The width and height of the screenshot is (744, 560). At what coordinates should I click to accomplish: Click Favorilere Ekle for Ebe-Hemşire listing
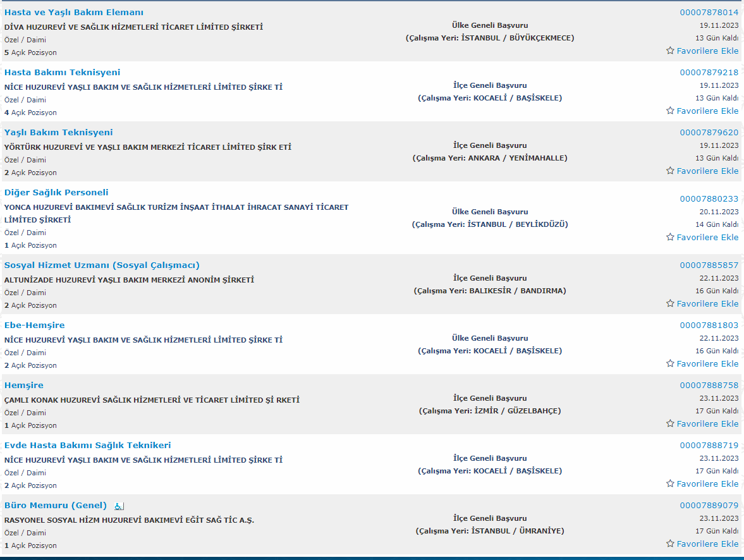(707, 364)
